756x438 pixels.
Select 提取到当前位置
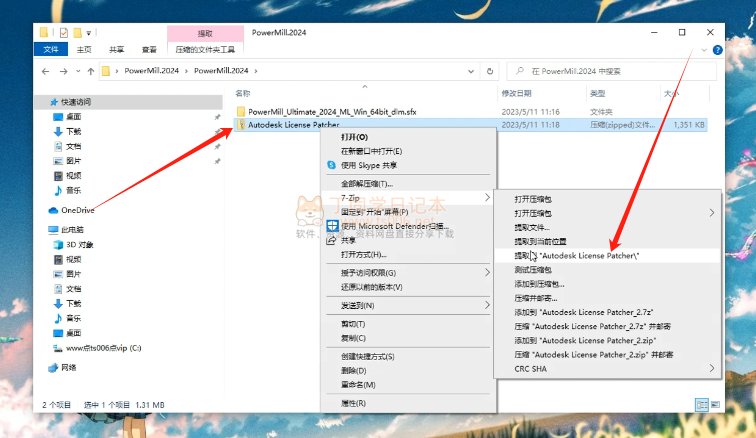coord(540,241)
